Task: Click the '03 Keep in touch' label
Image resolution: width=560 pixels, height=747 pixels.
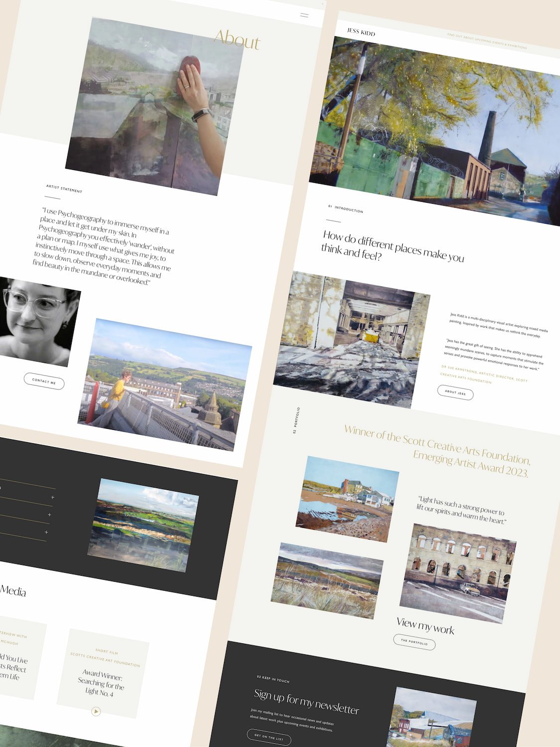Action: 273,679
